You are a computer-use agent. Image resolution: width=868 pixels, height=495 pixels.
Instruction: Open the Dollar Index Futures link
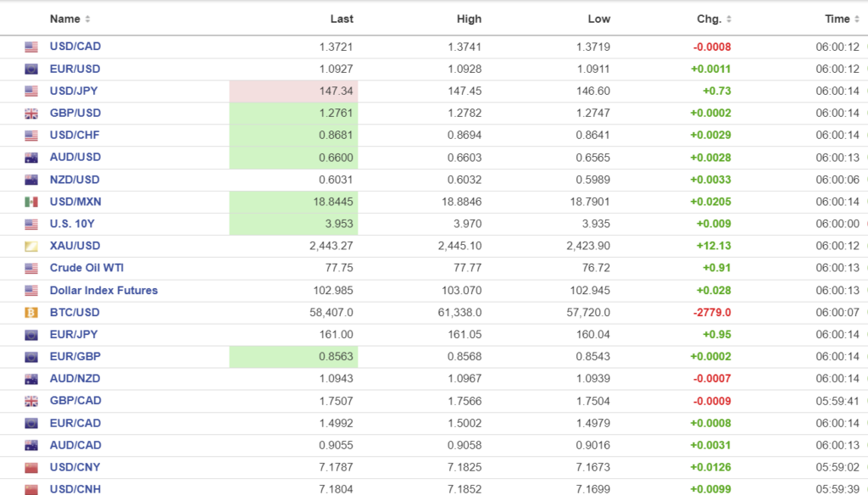[103, 290]
